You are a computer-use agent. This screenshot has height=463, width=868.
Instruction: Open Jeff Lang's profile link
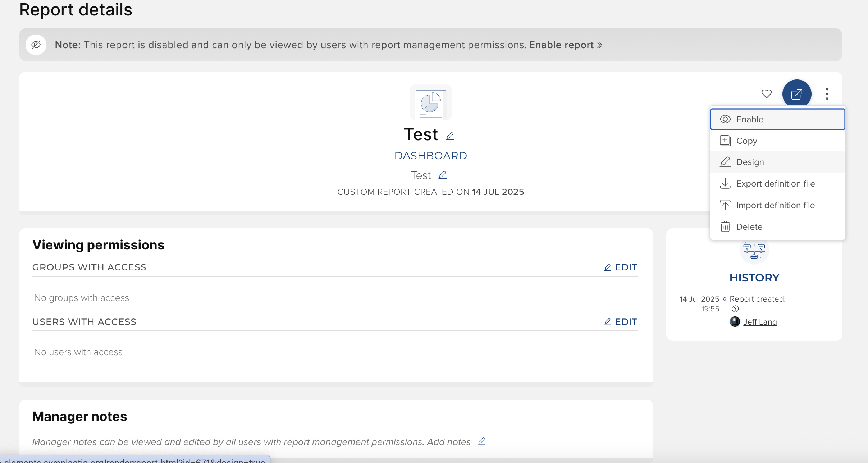tap(760, 322)
